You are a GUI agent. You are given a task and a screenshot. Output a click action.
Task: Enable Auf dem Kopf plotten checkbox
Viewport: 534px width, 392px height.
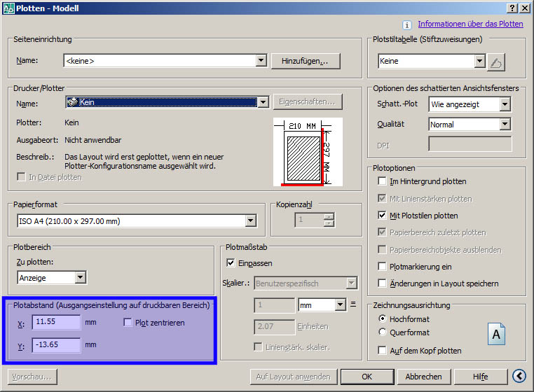click(382, 350)
